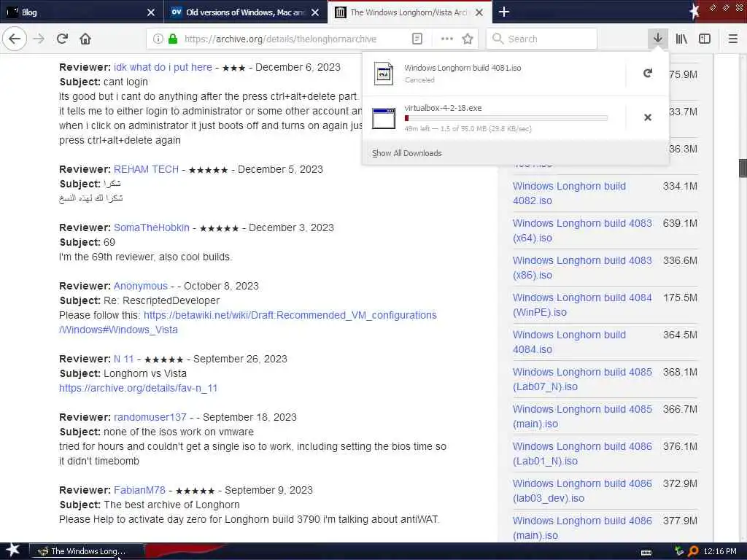Click the text 'Subject: cant login'
This screenshot has height=560, width=747.
[x=104, y=82]
